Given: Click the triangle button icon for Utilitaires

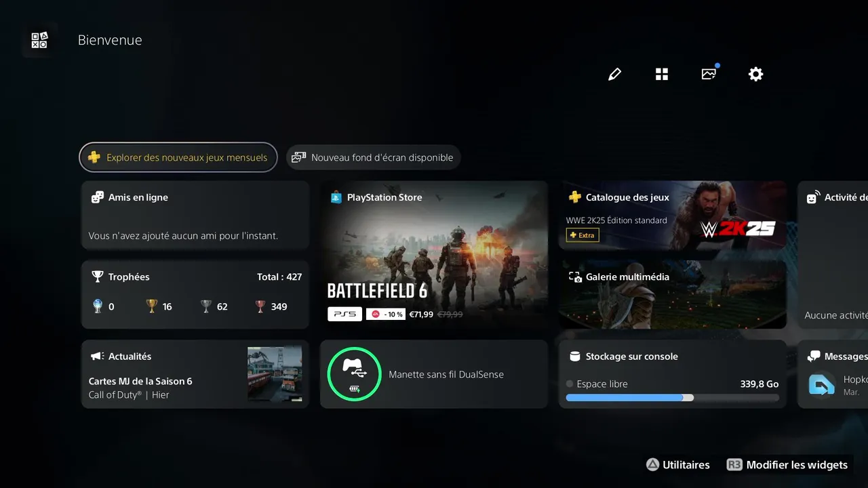Looking at the screenshot, I should click(x=652, y=464).
